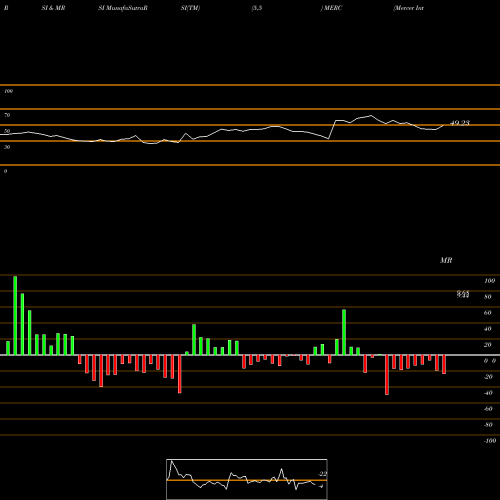
Task: Click the "SI(TM)" header text
Action: [x=190, y=8]
